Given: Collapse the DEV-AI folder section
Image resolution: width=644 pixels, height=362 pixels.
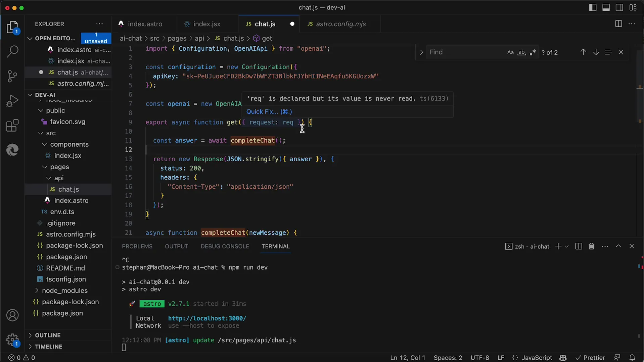Looking at the screenshot, I should click(30, 95).
